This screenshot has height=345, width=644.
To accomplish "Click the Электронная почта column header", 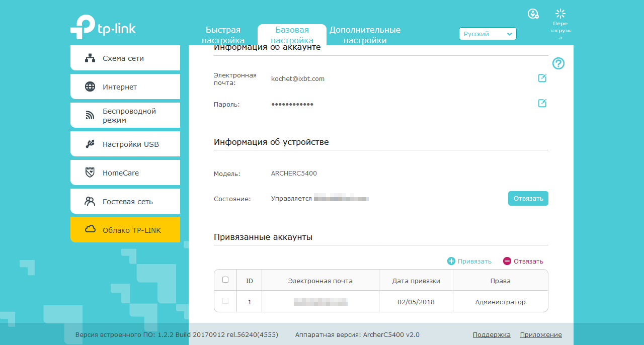I will pyautogui.click(x=320, y=281).
